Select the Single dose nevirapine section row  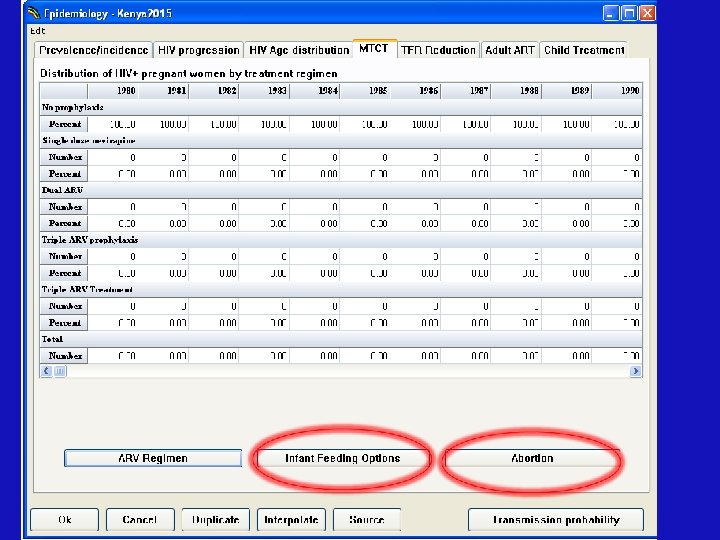tap(341, 141)
